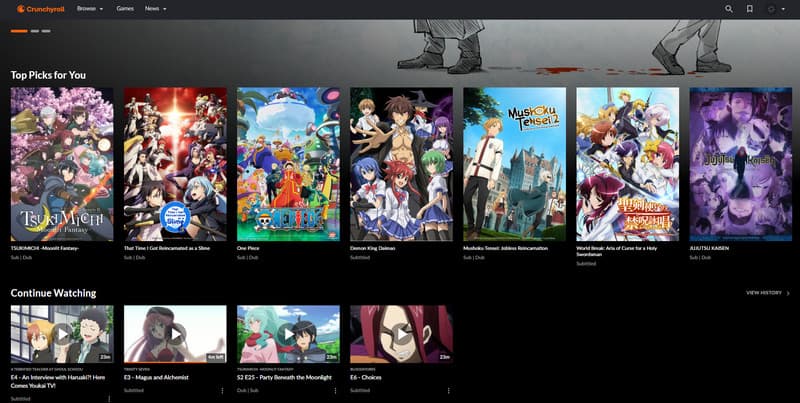The width and height of the screenshot is (800, 403).
Task: Open more options for Party Beneath the Moonlight
Action: click(x=335, y=390)
